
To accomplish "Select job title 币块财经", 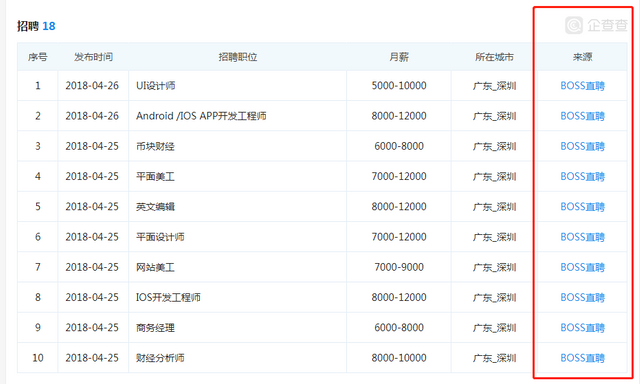I will [x=155, y=146].
